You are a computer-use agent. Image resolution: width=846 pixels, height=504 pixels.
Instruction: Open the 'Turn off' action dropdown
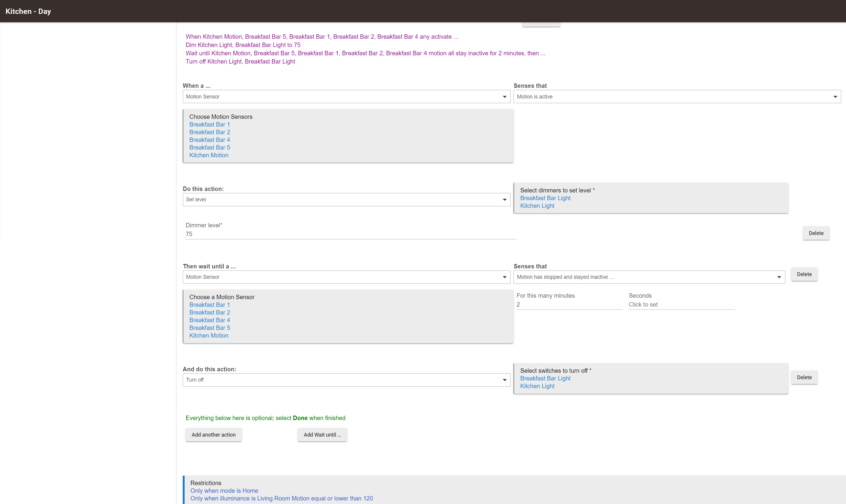[x=346, y=380]
